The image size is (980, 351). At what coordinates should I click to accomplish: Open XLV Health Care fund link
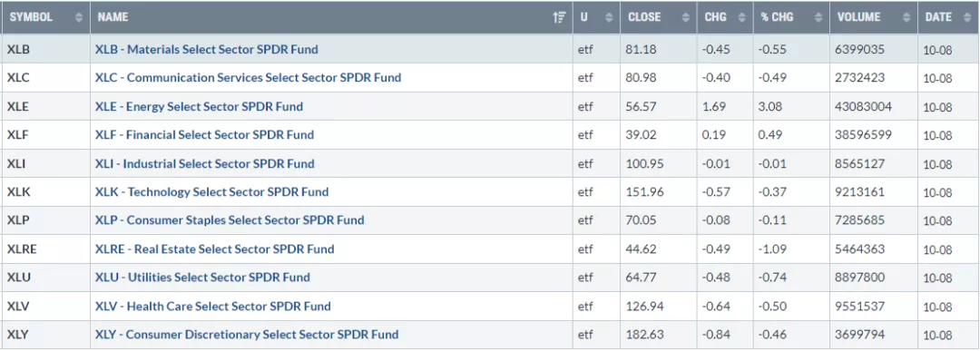click(213, 306)
